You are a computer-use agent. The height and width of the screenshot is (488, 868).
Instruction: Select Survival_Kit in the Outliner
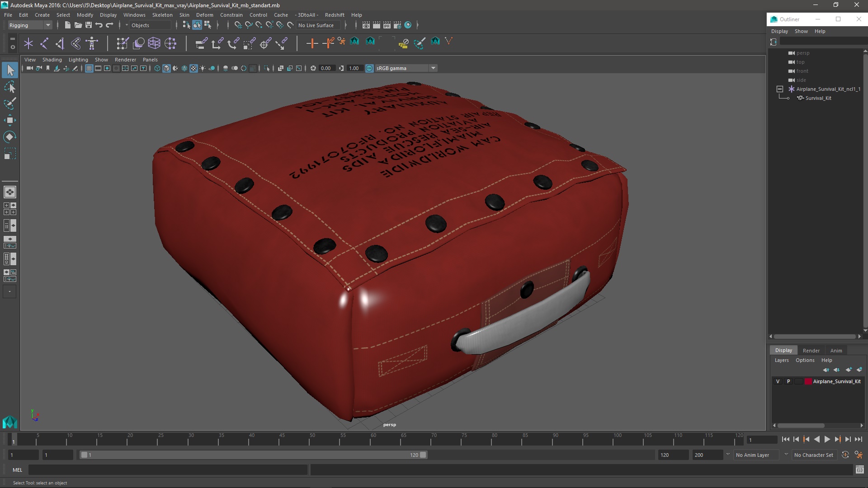(x=818, y=98)
